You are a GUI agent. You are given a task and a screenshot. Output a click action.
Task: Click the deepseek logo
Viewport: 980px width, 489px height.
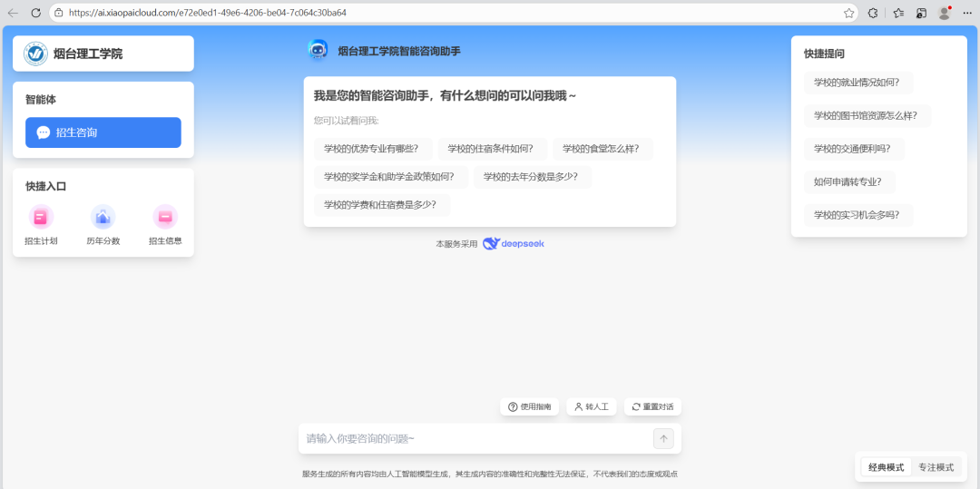coord(513,243)
